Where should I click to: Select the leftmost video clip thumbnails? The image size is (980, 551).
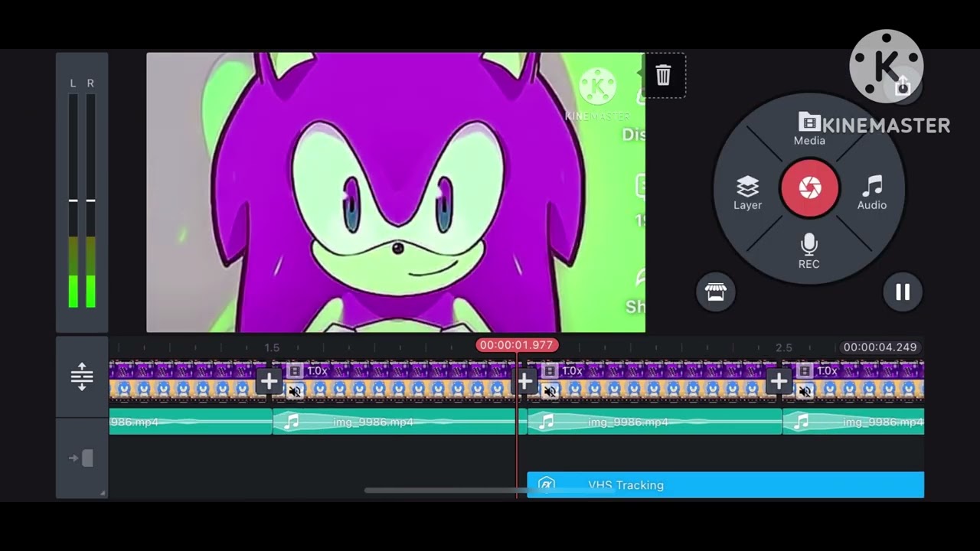tap(183, 380)
